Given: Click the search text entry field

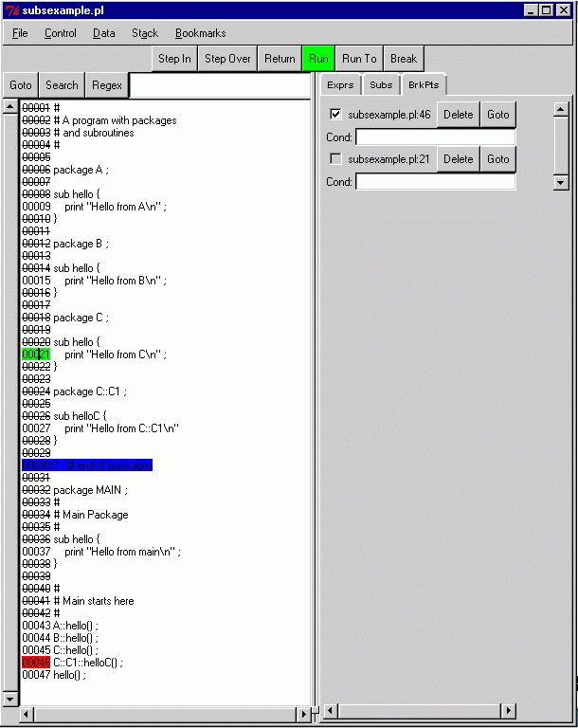Looking at the screenshot, I should [220, 85].
